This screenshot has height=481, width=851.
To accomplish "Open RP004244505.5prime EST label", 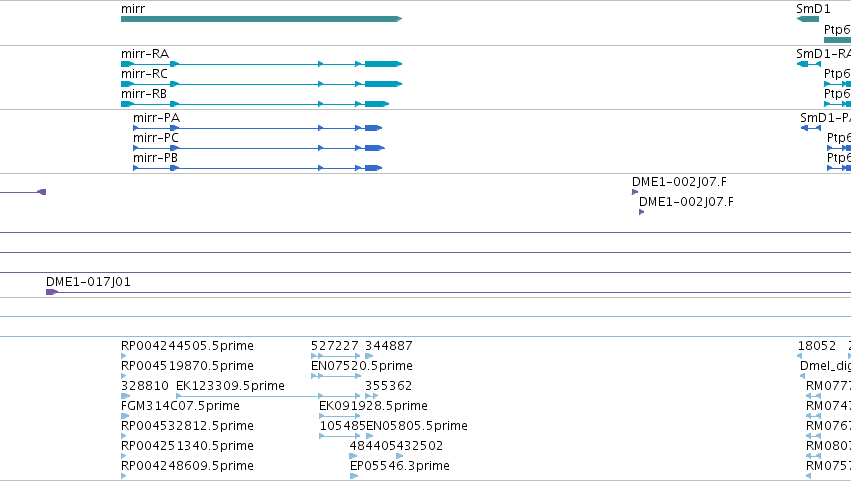I will pyautogui.click(x=187, y=346).
